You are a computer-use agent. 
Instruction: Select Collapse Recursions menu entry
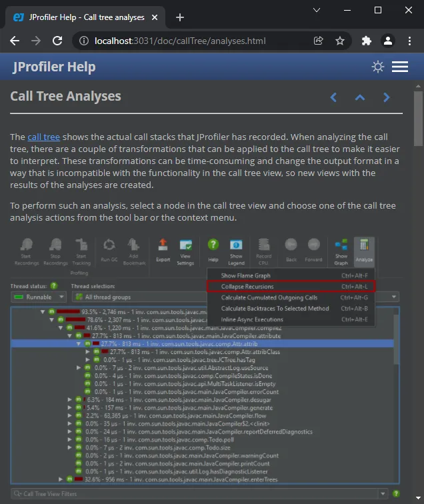291,287
